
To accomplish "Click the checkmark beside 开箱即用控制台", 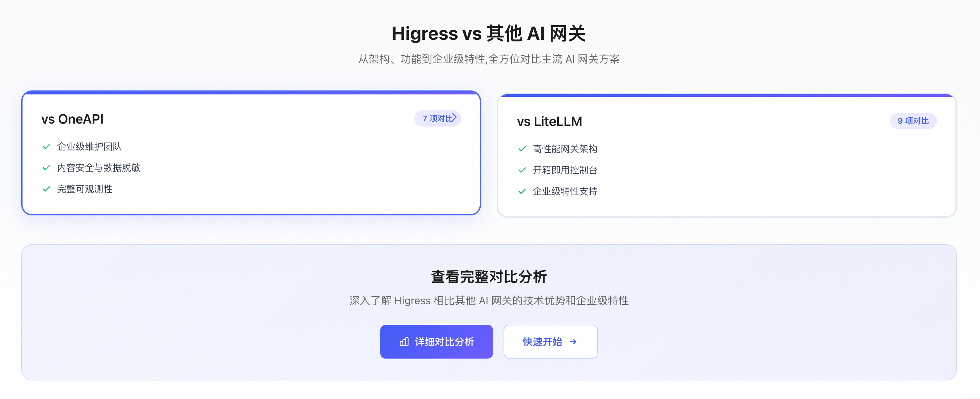I will [522, 170].
